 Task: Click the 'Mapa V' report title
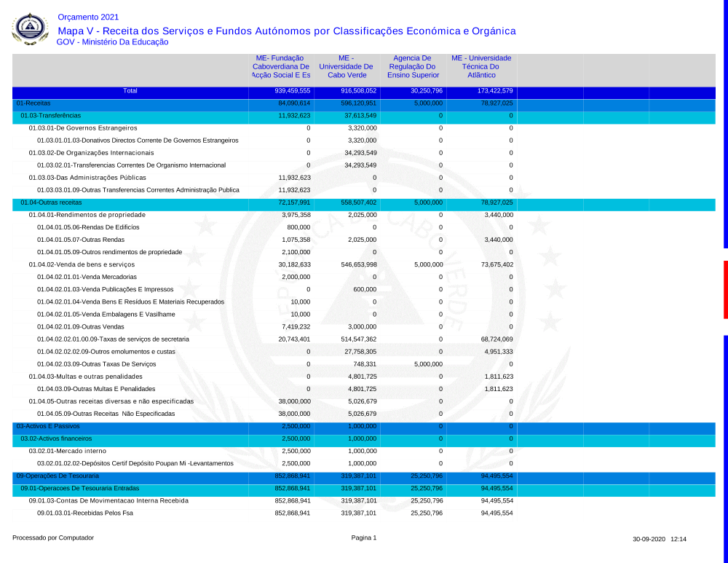tap(286, 31)
